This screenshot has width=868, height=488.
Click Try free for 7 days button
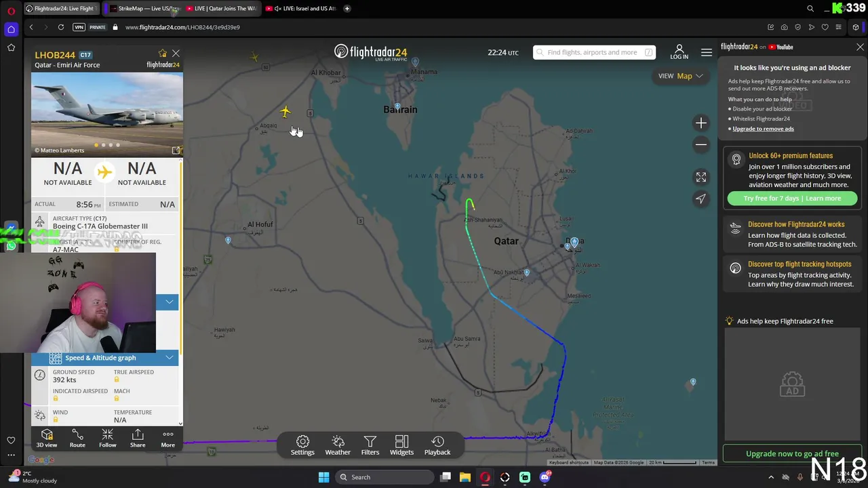pyautogui.click(x=792, y=198)
